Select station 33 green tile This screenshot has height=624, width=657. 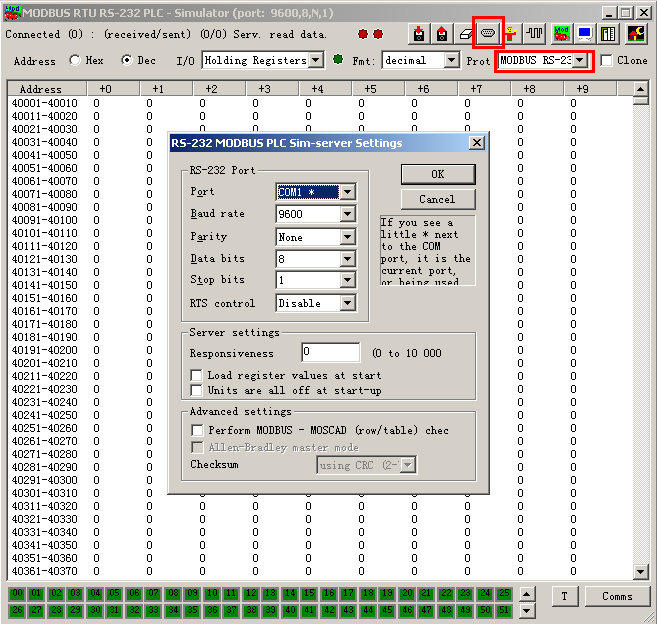[153, 611]
